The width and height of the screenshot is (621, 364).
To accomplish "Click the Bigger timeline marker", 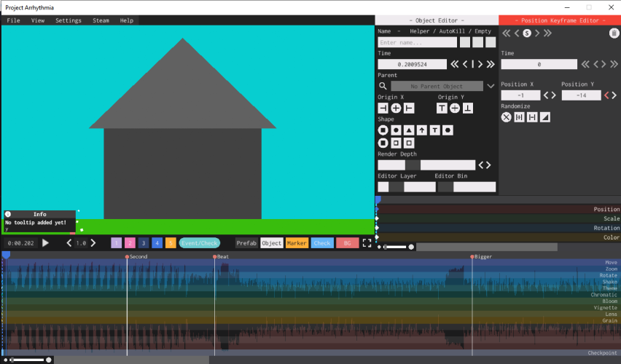I will pos(472,257).
